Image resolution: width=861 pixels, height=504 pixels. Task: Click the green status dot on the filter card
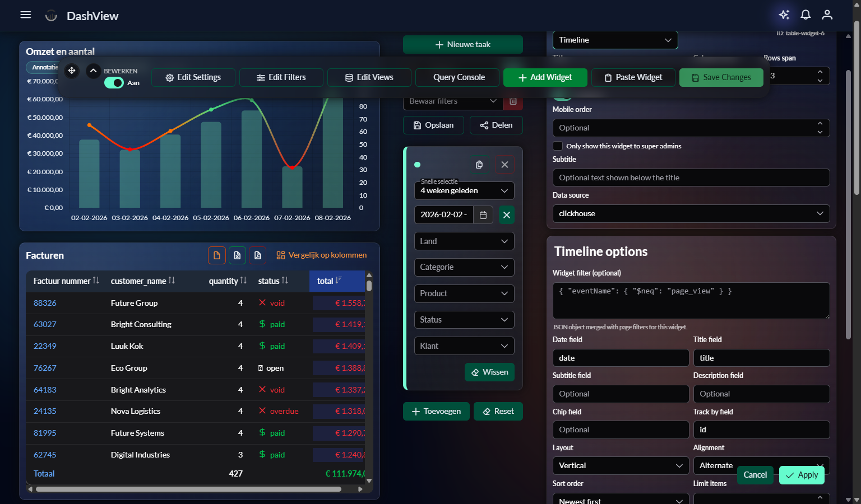[418, 165]
